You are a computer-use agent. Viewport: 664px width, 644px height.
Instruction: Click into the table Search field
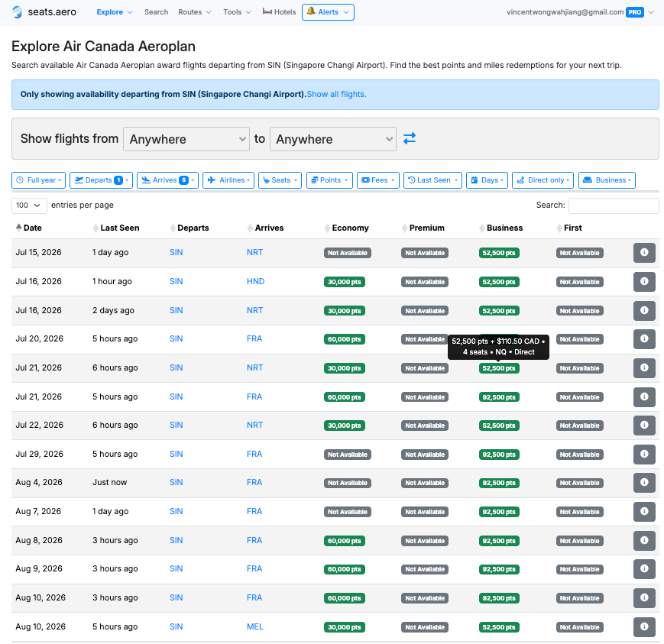tap(613, 205)
